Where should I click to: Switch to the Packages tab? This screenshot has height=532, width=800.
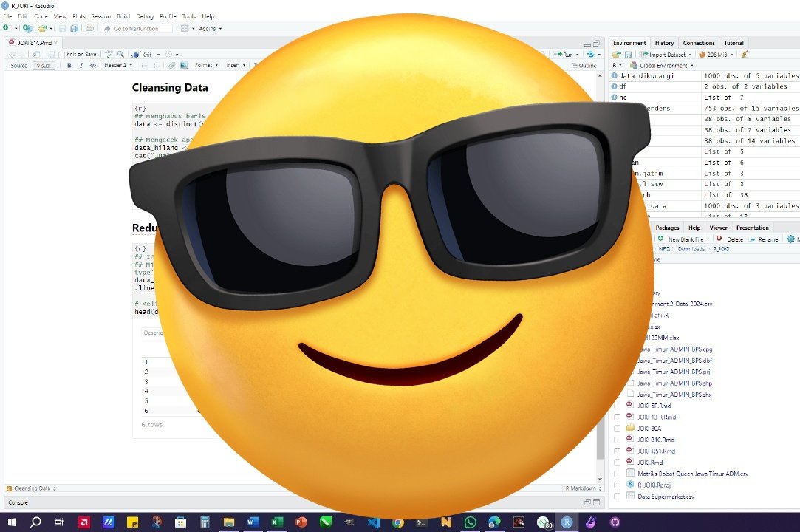(667, 228)
